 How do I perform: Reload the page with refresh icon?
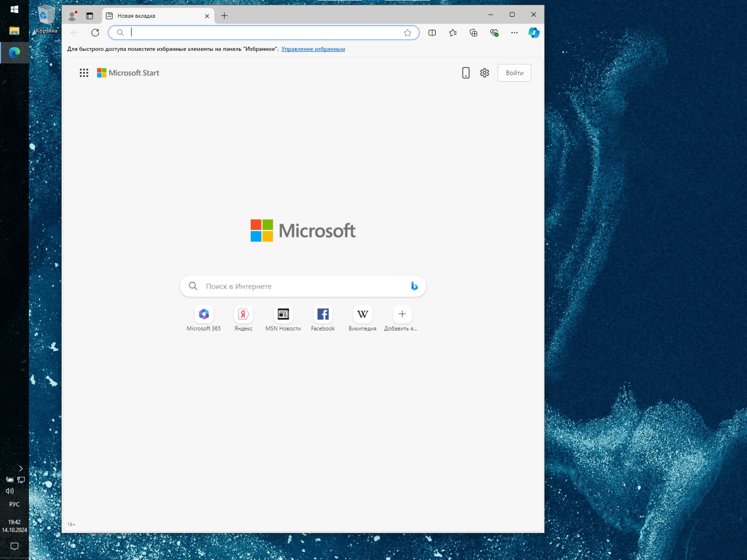(95, 32)
